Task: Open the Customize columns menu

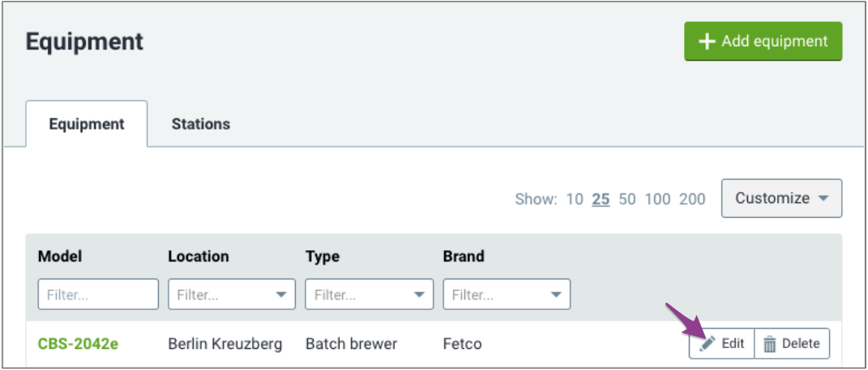Action: 781,198
